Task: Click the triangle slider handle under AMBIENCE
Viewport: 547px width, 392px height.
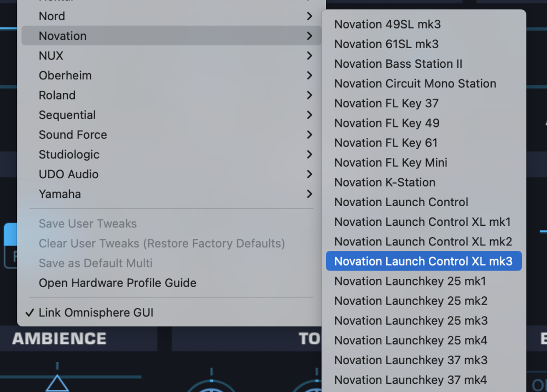Action: tap(57, 383)
